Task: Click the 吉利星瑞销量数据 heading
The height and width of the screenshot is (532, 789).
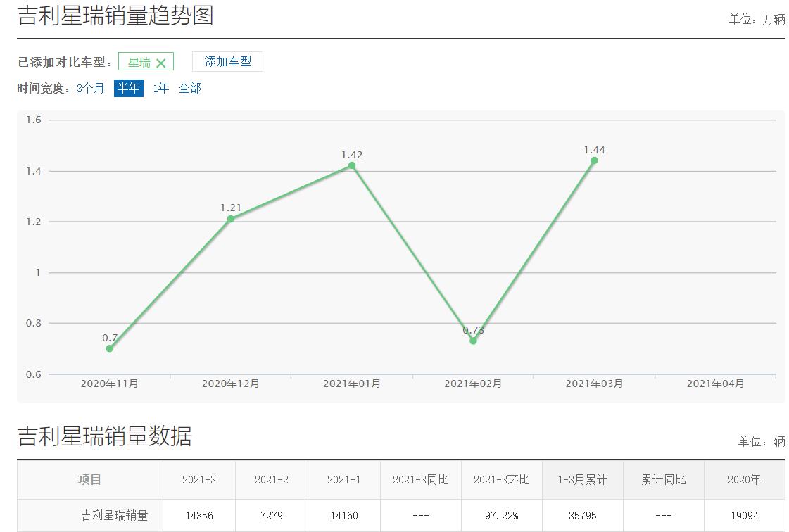Action: pyautogui.click(x=105, y=436)
